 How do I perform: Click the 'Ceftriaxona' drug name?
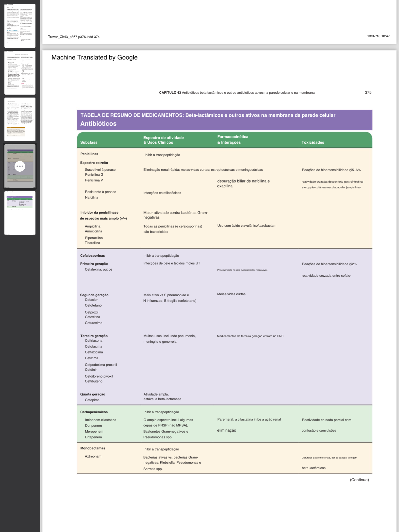tap(94, 341)
